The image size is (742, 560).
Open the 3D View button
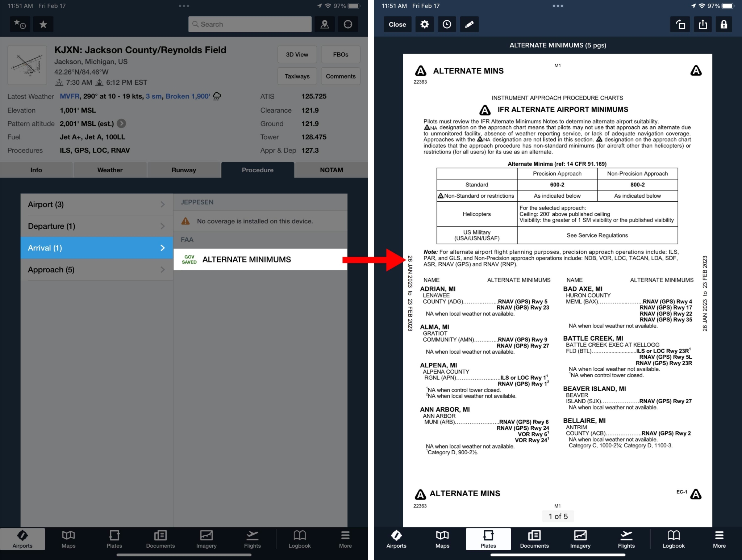[x=297, y=55]
